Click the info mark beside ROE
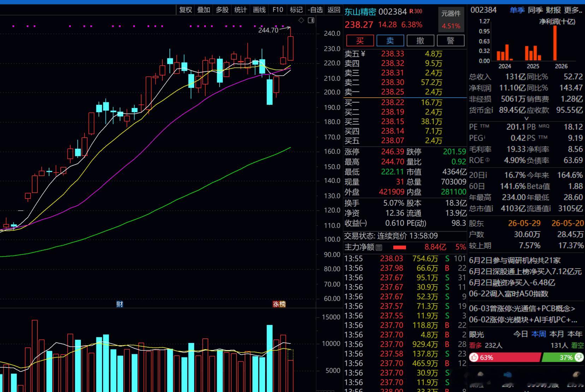Image resolution: width=585 pixels, height=392 pixels. tap(488, 160)
